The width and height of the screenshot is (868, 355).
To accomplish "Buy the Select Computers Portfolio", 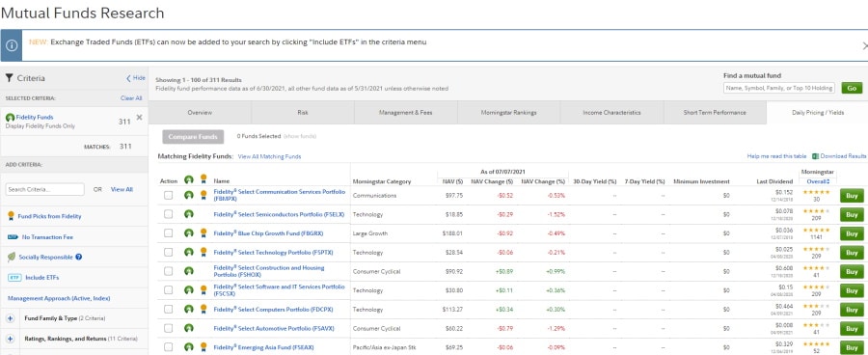I will click(x=852, y=310).
